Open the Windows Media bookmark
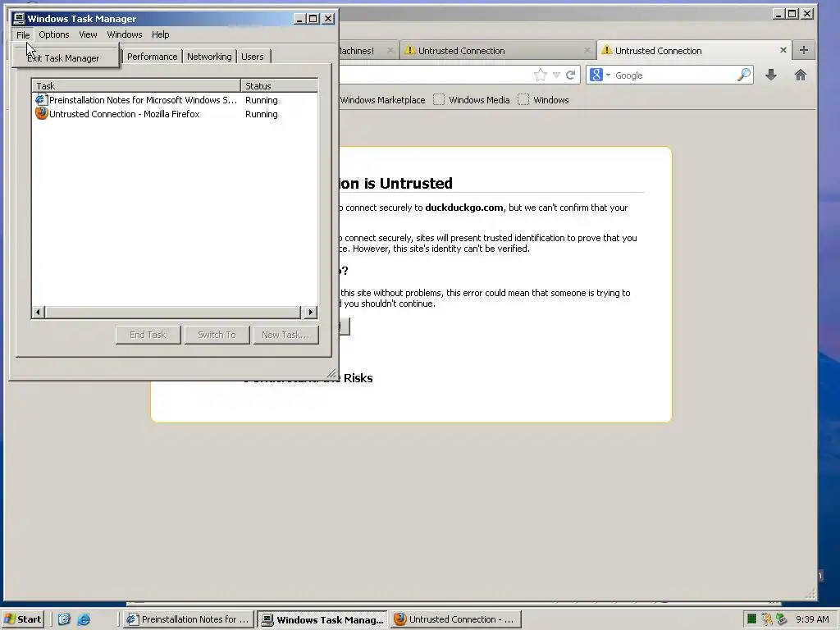This screenshot has width=840, height=630. point(472,100)
